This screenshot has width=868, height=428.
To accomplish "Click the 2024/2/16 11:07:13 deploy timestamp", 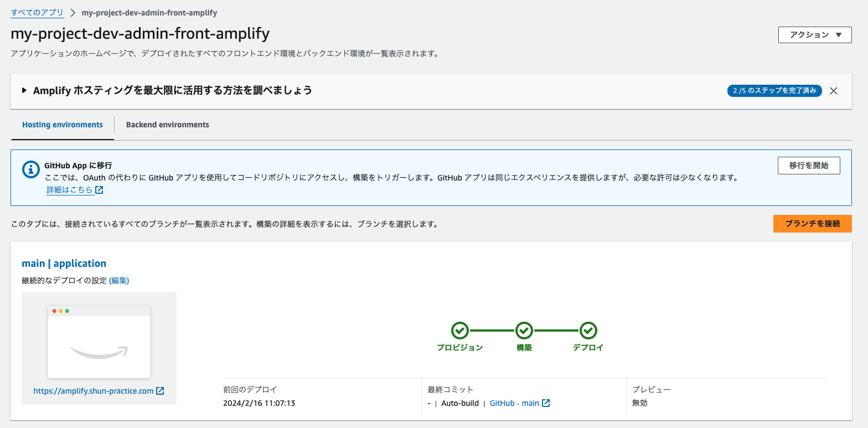I will [x=259, y=403].
